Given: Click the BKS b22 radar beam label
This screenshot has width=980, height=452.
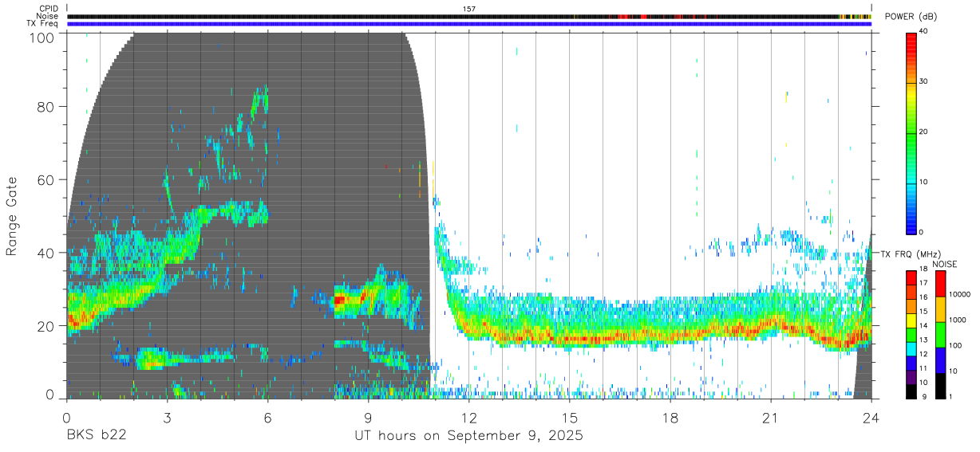Looking at the screenshot, I should (x=96, y=436).
